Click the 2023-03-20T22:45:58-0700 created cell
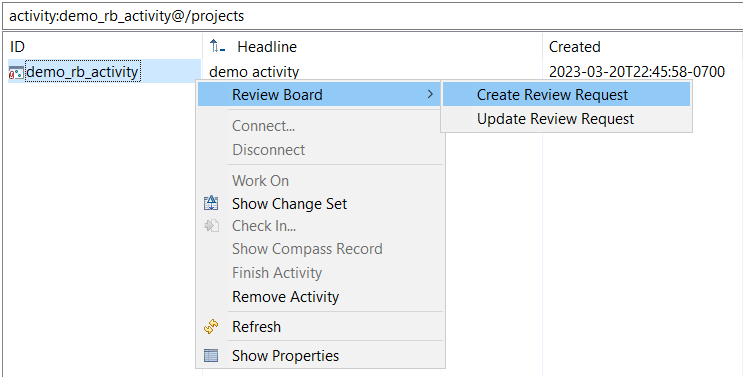This screenshot has height=377, width=743. (637, 72)
